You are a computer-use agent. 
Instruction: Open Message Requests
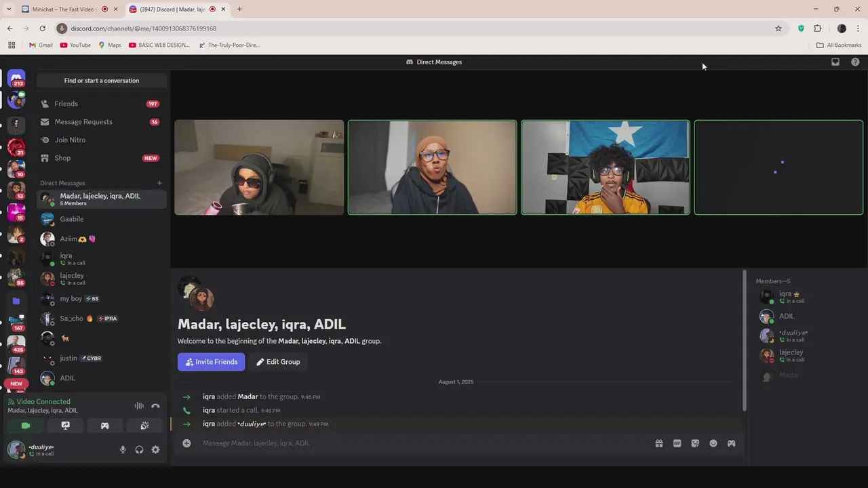pyautogui.click(x=102, y=122)
